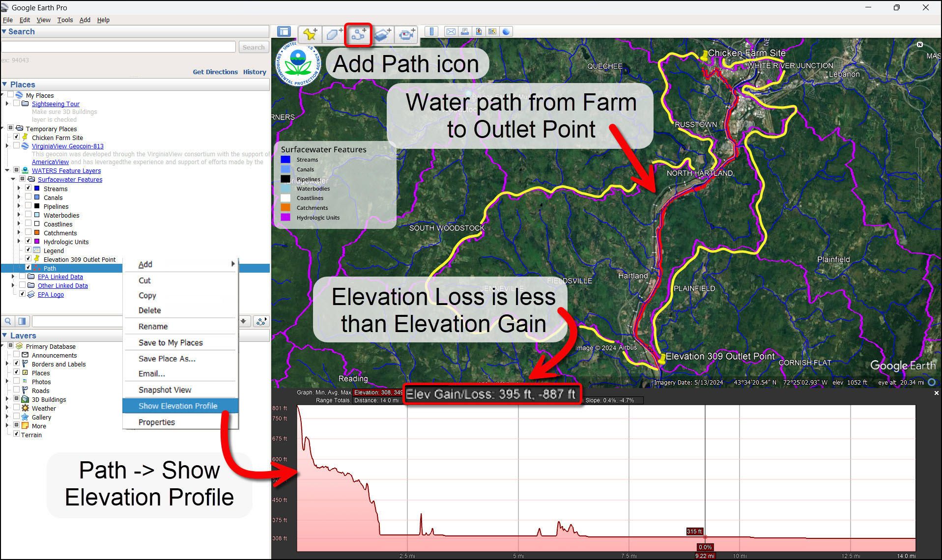Viewport: 942px width, 560px height.
Task: Click the purple Hydrologic Units swatch in tree
Action: pyautogui.click(x=37, y=241)
